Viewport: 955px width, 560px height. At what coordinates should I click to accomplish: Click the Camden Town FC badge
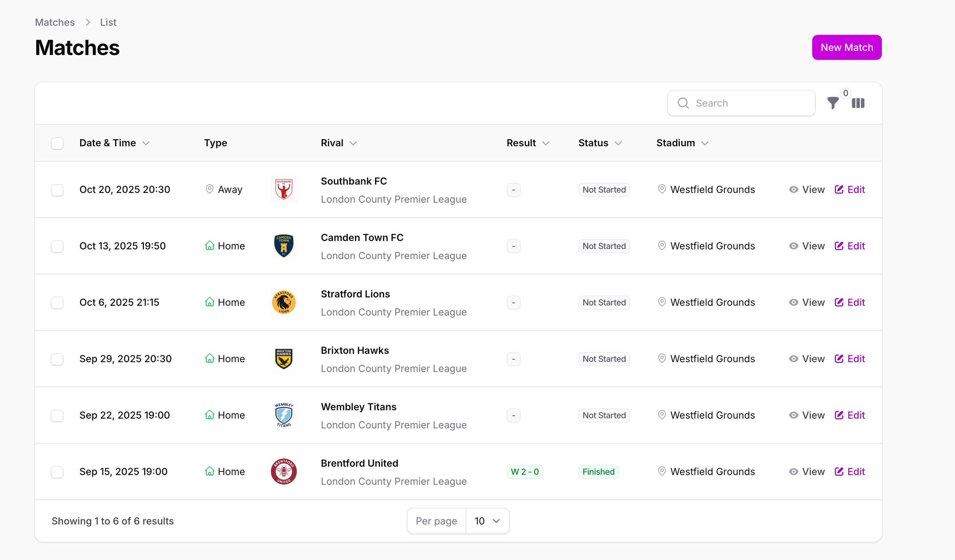[x=284, y=246]
